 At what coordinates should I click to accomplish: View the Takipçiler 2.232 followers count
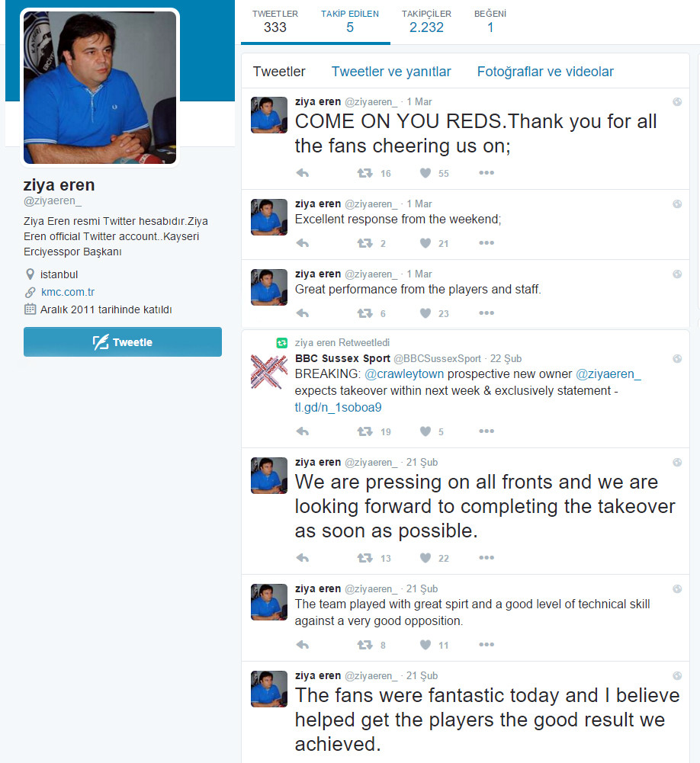426,21
